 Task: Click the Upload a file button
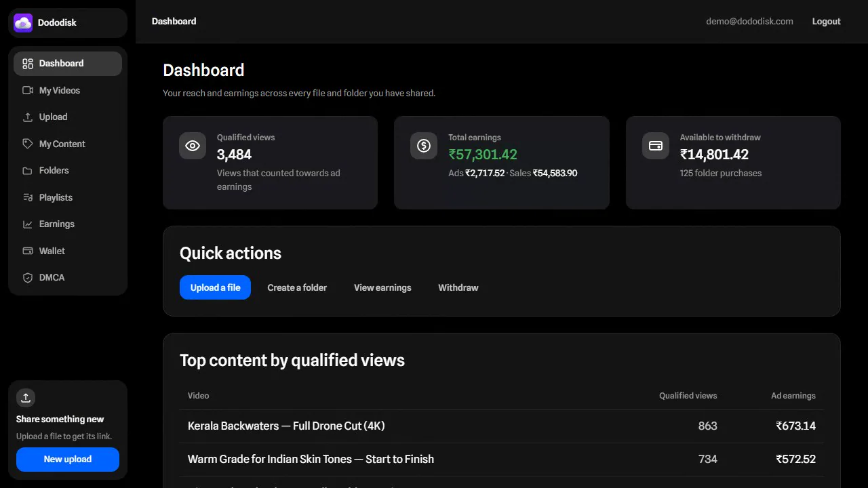(x=215, y=287)
